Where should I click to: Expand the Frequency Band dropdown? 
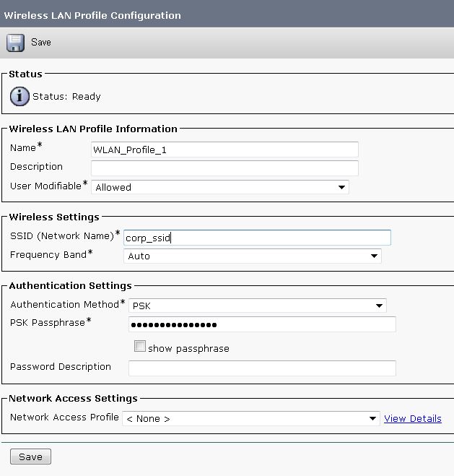[x=252, y=256]
